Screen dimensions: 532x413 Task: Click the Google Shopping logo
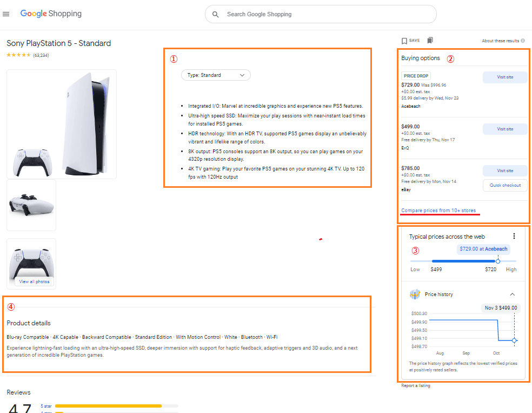pos(51,14)
